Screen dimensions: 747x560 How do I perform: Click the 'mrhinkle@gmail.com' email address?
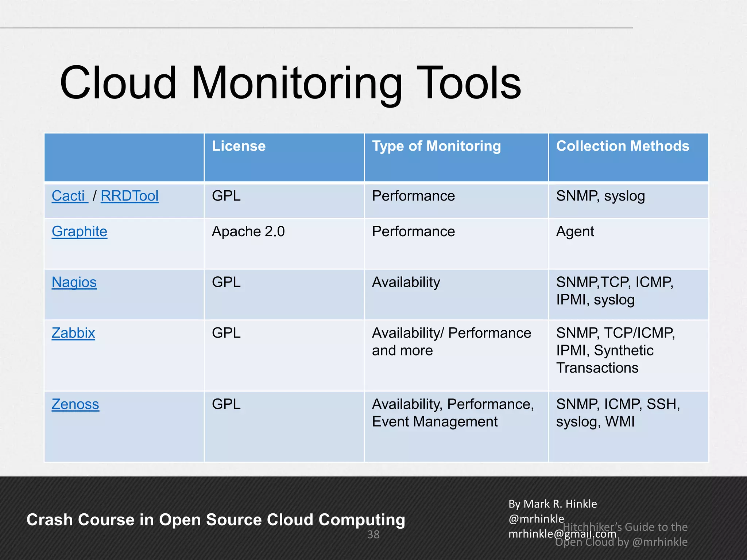(x=562, y=534)
